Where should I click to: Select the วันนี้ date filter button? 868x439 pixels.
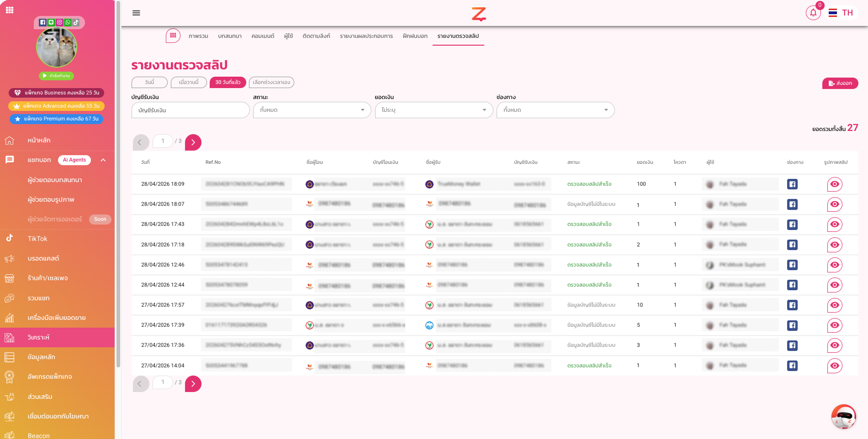click(x=149, y=83)
